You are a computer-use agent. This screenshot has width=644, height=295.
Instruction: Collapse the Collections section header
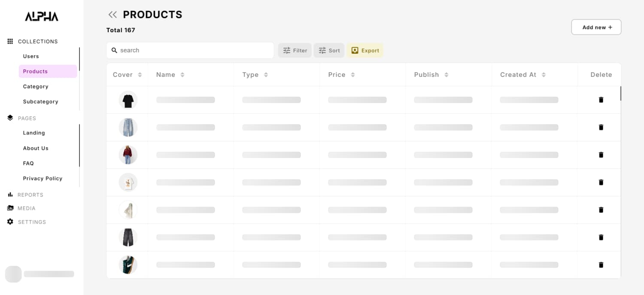pos(37,42)
